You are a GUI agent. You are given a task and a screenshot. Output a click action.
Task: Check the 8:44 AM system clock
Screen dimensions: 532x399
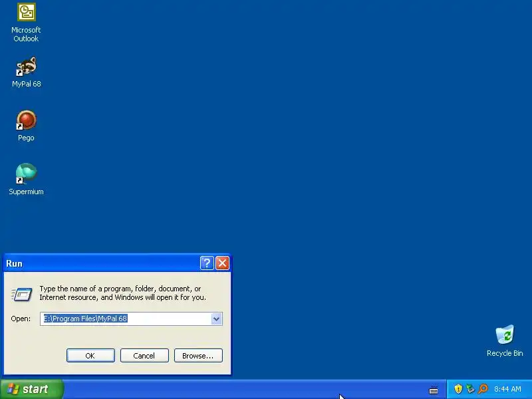507,389
